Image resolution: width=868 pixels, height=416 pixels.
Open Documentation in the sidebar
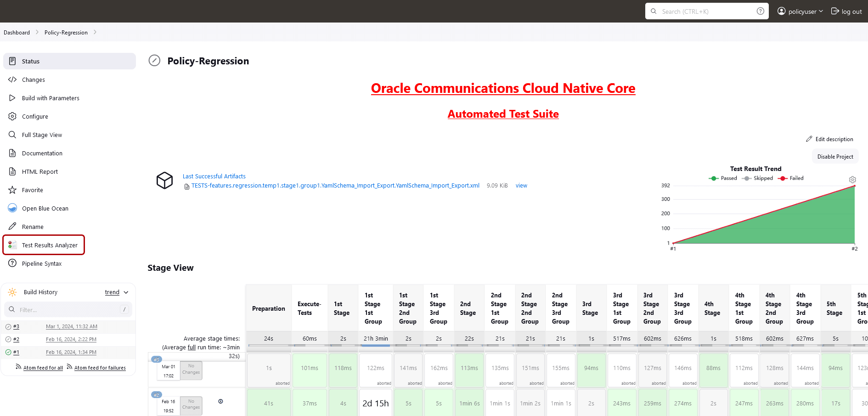[69, 153]
